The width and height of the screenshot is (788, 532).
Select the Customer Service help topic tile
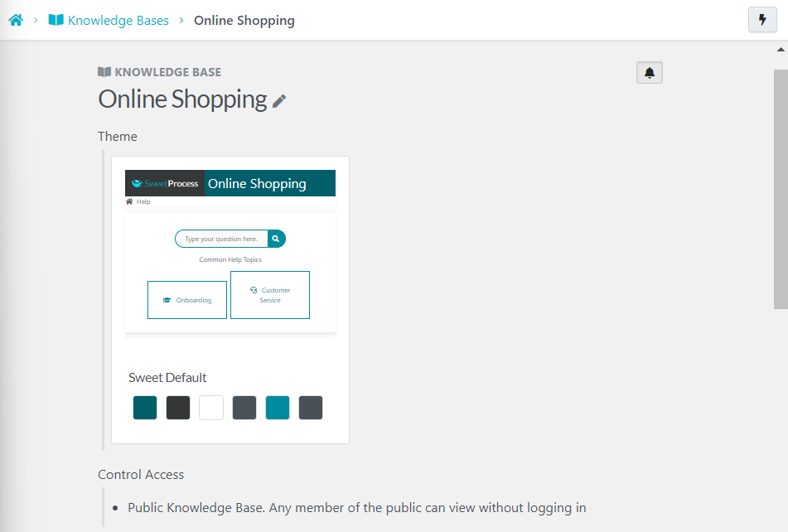coord(270,295)
